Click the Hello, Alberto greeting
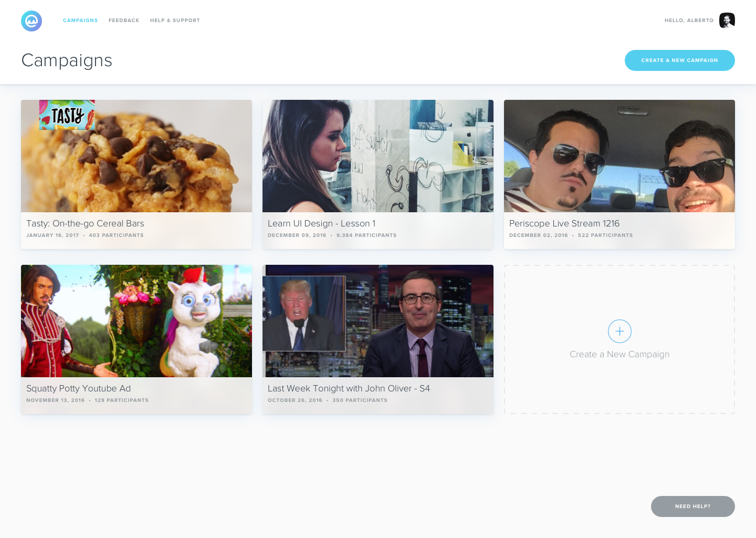 click(689, 20)
